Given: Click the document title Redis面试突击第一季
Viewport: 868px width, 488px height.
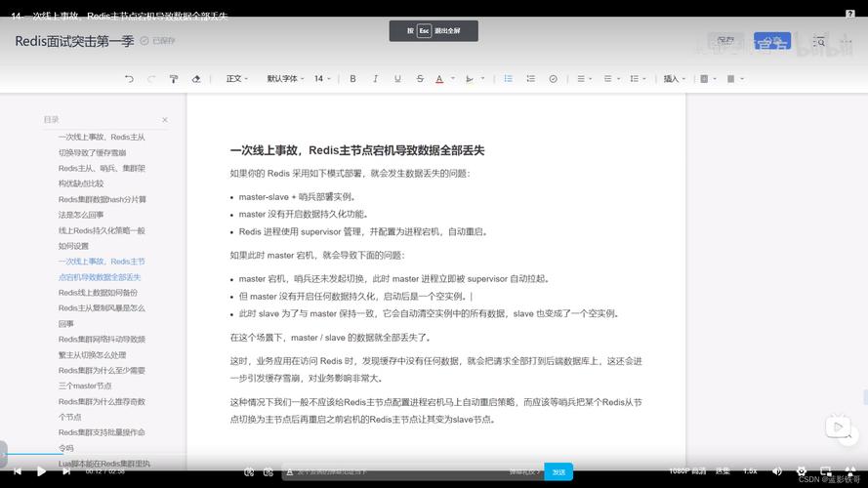Looking at the screenshot, I should [74, 41].
